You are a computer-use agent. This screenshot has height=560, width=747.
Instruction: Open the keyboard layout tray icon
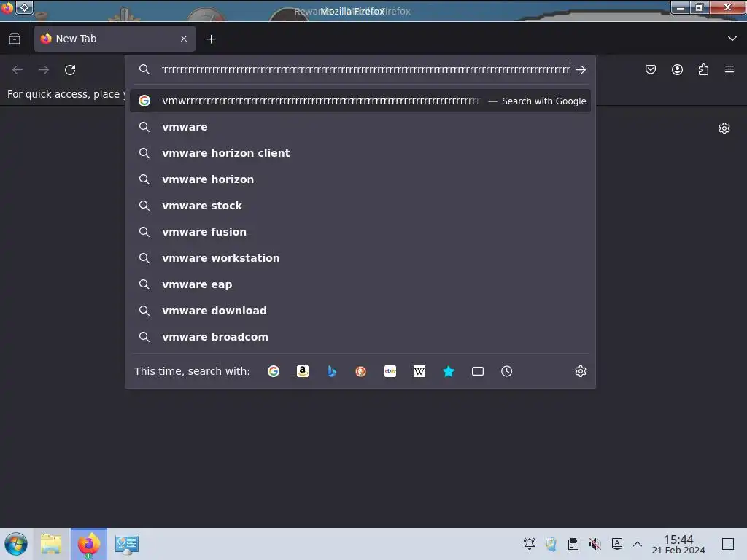(617, 544)
